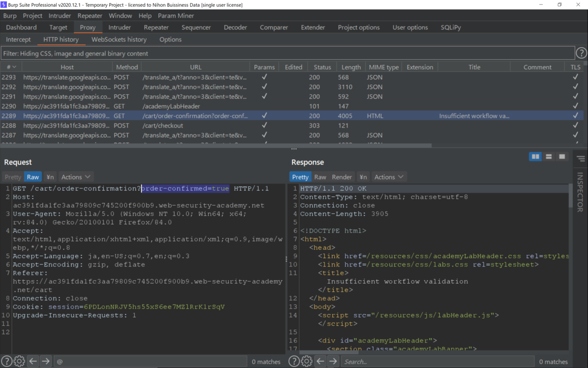The width and height of the screenshot is (588, 368).
Task: Select combined single-pane layout icon
Action: click(562, 157)
